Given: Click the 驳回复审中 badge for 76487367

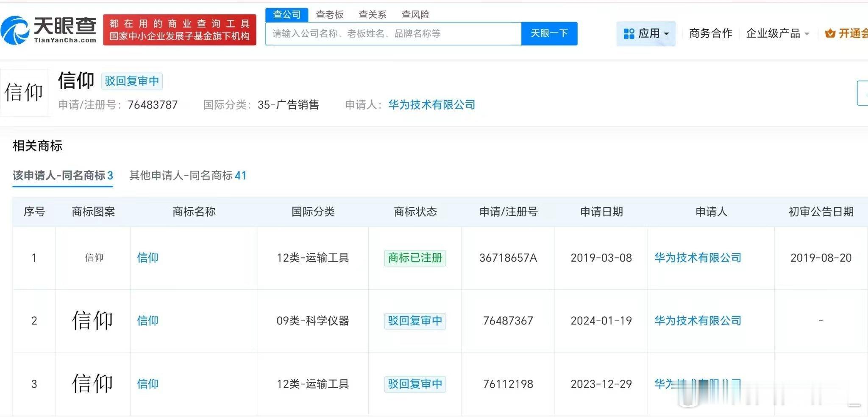Looking at the screenshot, I should 415,321.
